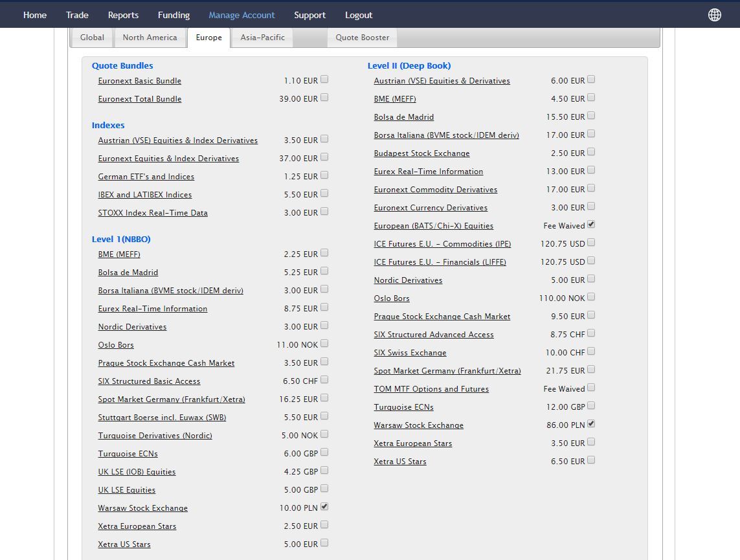Image resolution: width=740 pixels, height=560 pixels.
Task: Tick the Euronext Total Bundle checkbox
Action: pos(324,98)
